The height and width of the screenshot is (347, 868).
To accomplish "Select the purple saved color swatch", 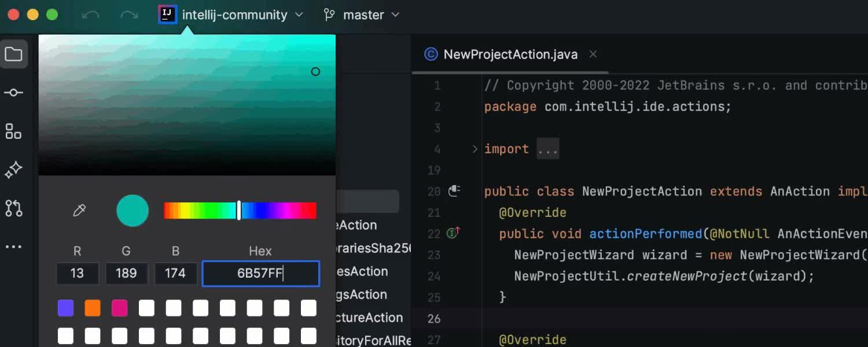I will point(65,308).
